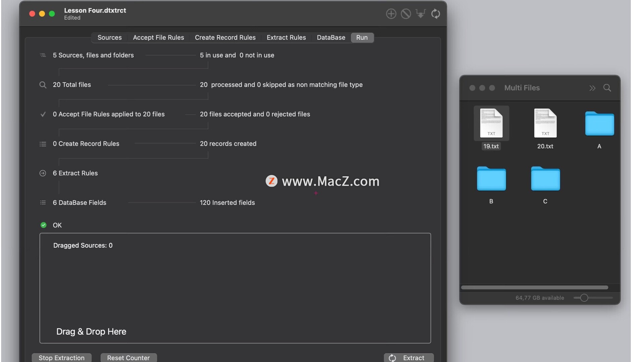Click the Reset Counter button
The height and width of the screenshot is (362, 644).
tap(128, 358)
